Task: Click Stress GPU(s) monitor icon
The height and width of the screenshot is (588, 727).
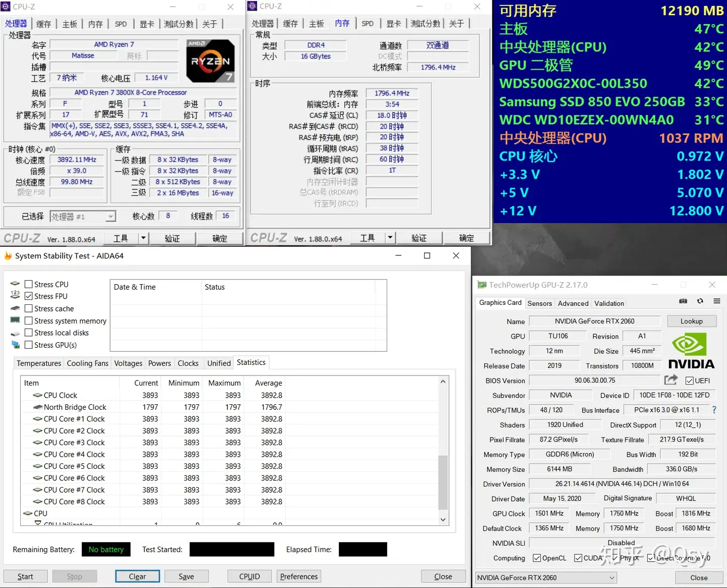Action: point(15,345)
